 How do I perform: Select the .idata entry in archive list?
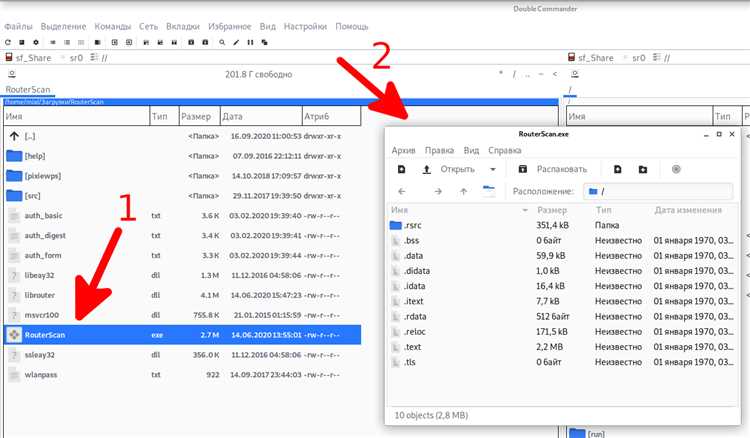click(x=562, y=286)
